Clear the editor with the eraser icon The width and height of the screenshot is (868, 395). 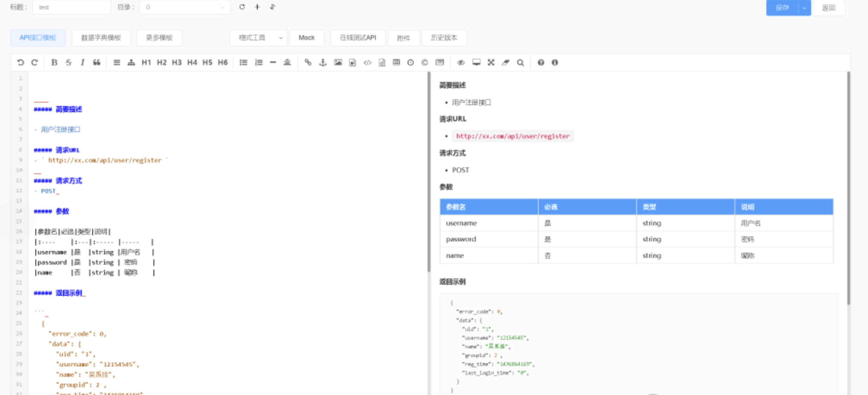[x=506, y=63]
